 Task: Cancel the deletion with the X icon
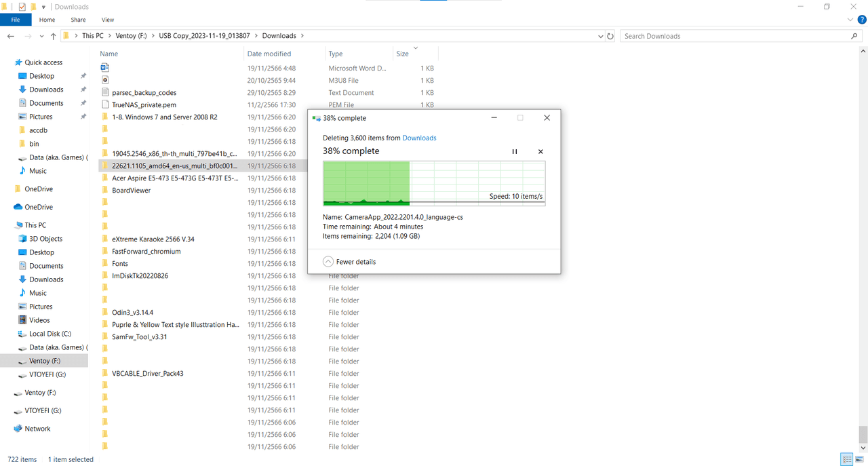540,152
